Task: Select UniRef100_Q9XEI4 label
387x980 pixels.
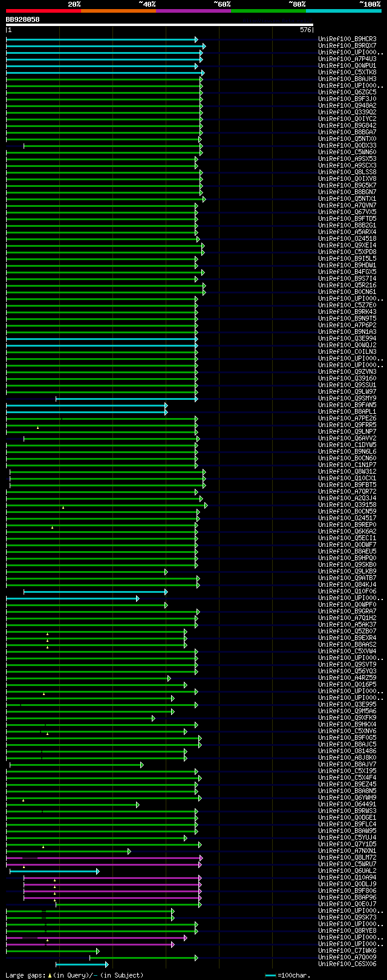Action: tap(347, 246)
